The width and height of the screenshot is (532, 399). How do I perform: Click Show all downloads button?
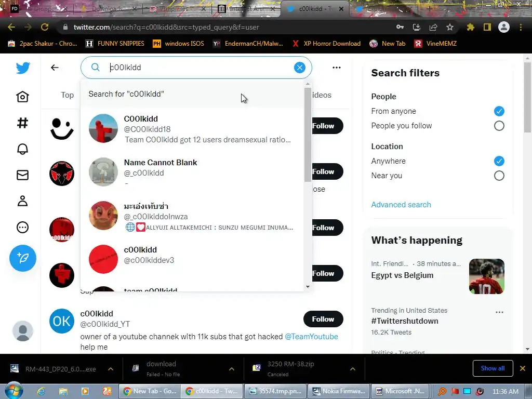[493, 368]
